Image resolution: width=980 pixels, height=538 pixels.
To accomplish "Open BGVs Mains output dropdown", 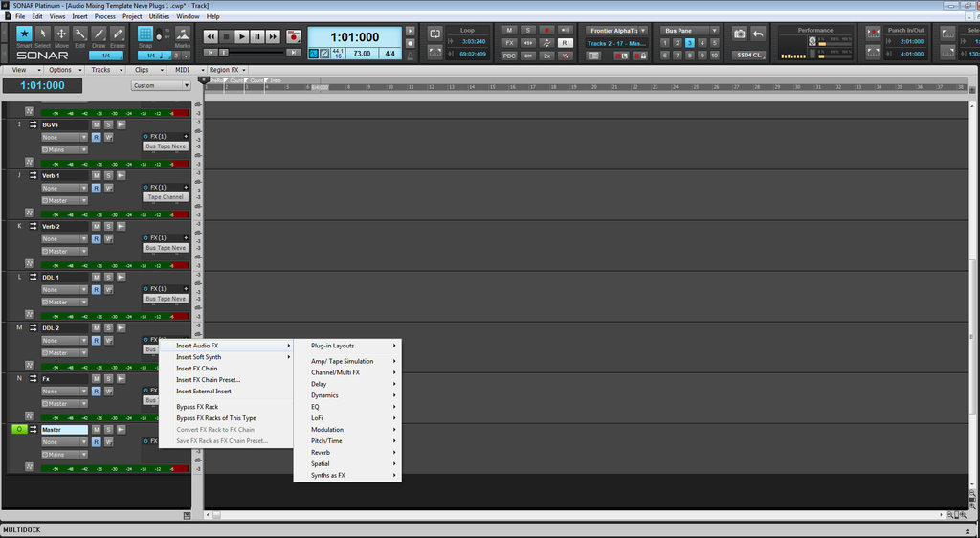I will click(x=64, y=150).
